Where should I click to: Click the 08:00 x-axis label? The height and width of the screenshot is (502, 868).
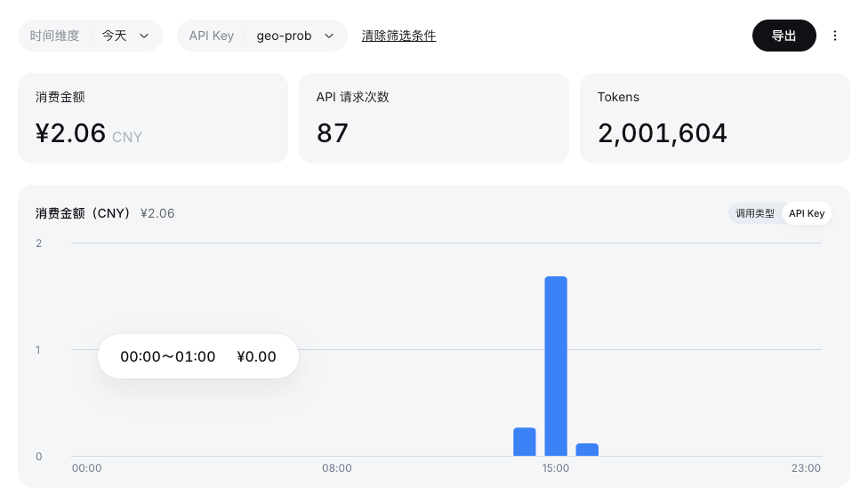click(336, 467)
